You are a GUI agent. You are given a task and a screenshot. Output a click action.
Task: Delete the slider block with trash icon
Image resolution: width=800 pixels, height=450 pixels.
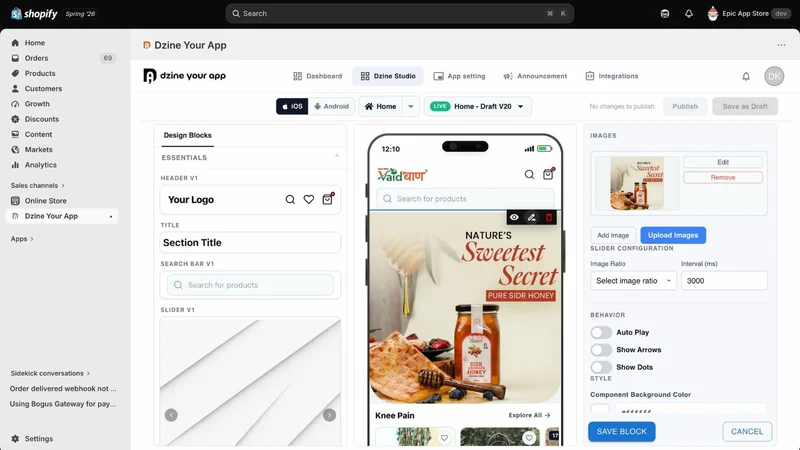549,218
